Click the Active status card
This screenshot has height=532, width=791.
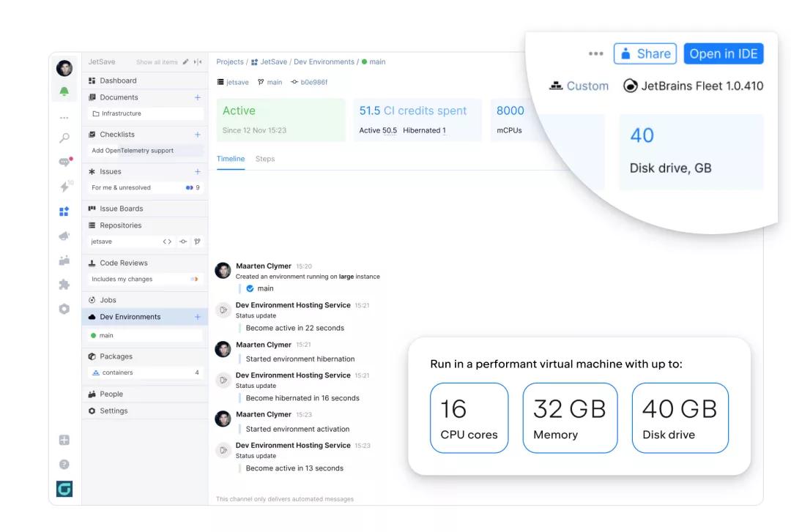281,120
